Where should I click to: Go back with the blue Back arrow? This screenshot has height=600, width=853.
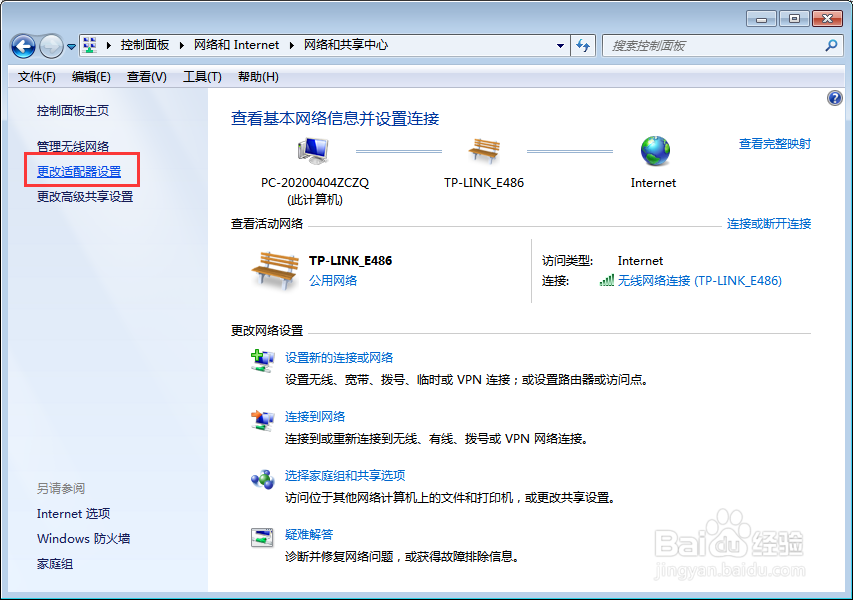23,46
